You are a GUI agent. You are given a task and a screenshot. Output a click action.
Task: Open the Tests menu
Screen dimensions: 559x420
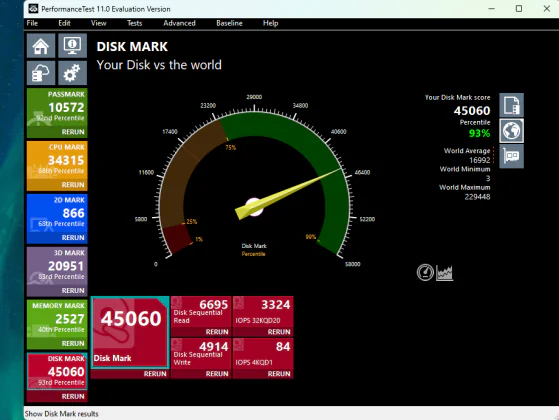(134, 23)
